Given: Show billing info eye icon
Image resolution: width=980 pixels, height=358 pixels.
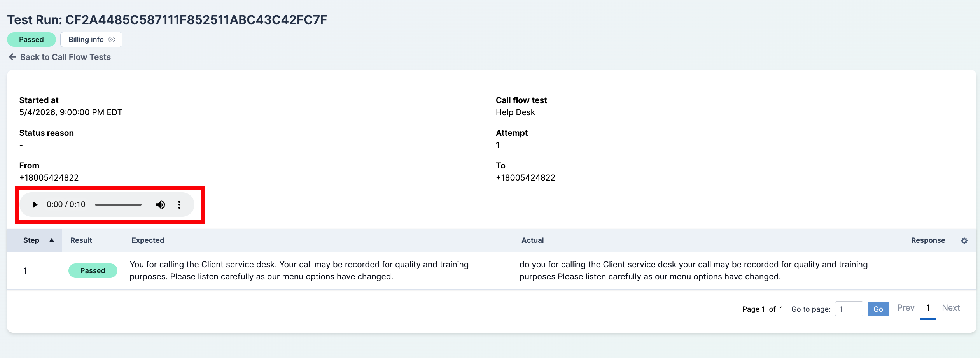Looking at the screenshot, I should click(112, 40).
